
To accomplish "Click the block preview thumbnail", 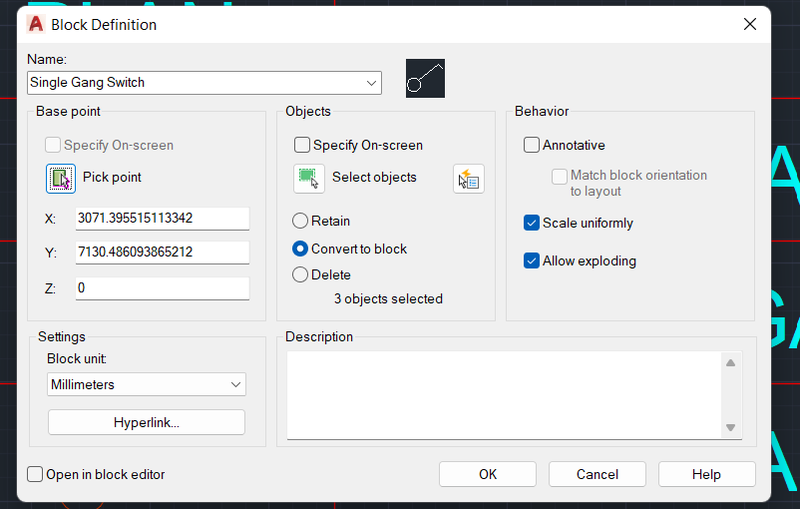I will (x=425, y=79).
